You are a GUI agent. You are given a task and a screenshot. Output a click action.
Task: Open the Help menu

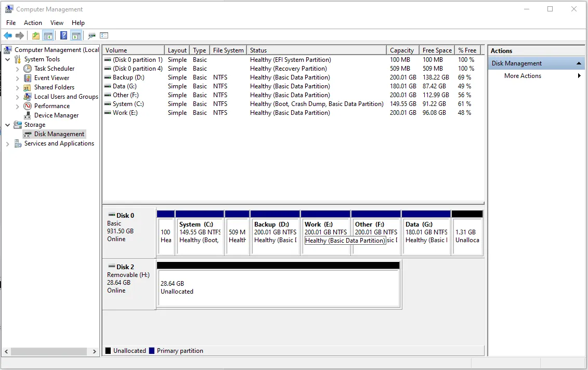[78, 23]
